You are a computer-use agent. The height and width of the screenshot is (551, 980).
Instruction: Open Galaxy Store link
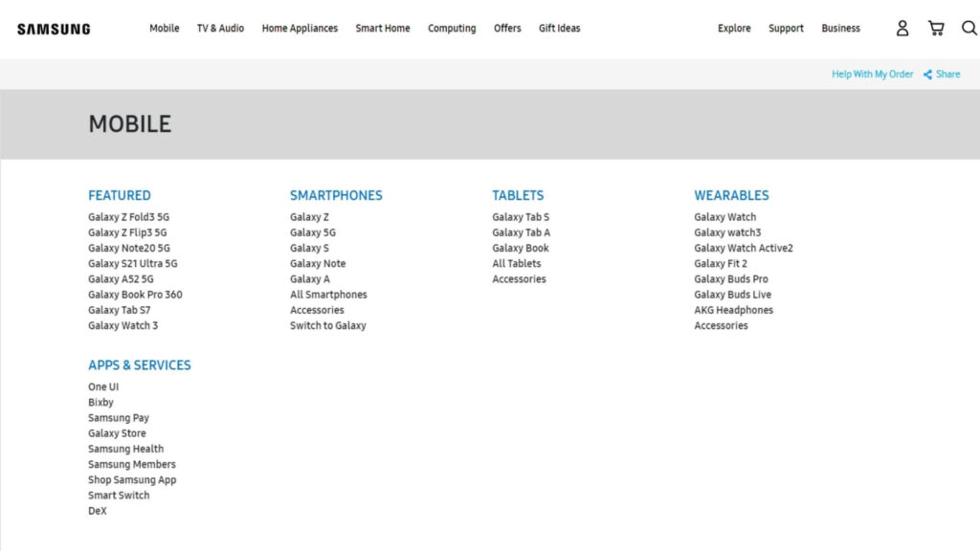click(117, 433)
